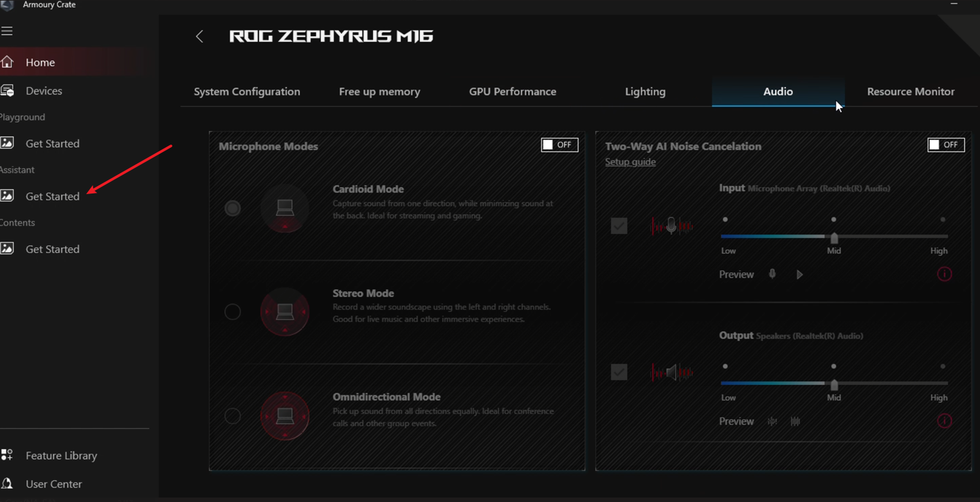Viewport: 980px width, 502px height.
Task: Turn on Two-Way AI Noise Cancelation toggle
Action: coord(946,145)
